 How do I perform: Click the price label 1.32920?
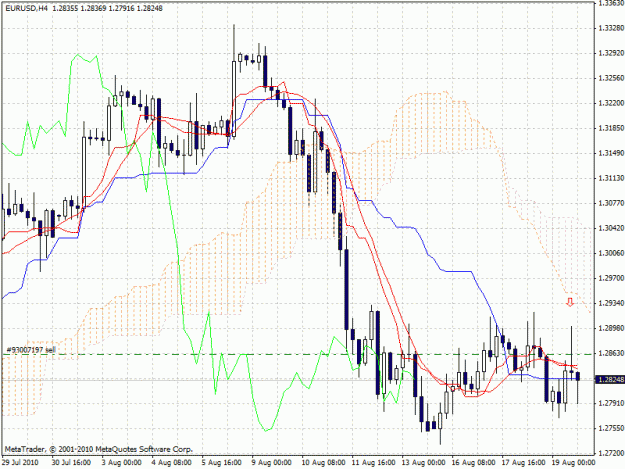[611, 53]
